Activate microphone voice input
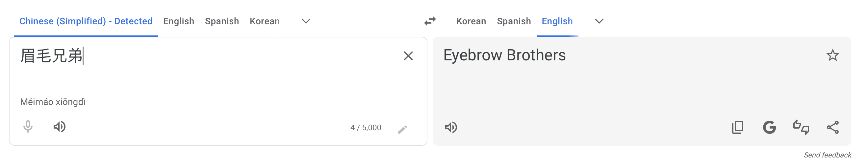The width and height of the screenshot is (868, 166). 28,127
